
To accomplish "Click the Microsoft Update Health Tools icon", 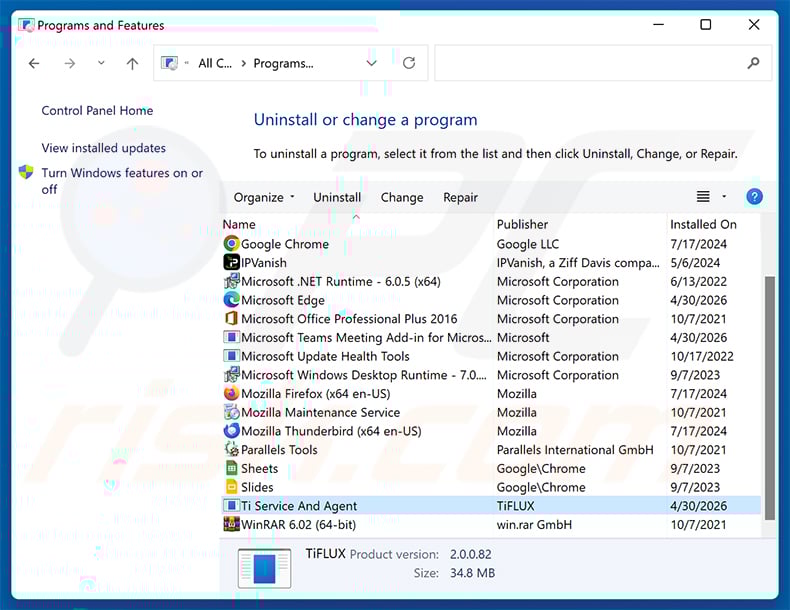I will [x=231, y=356].
